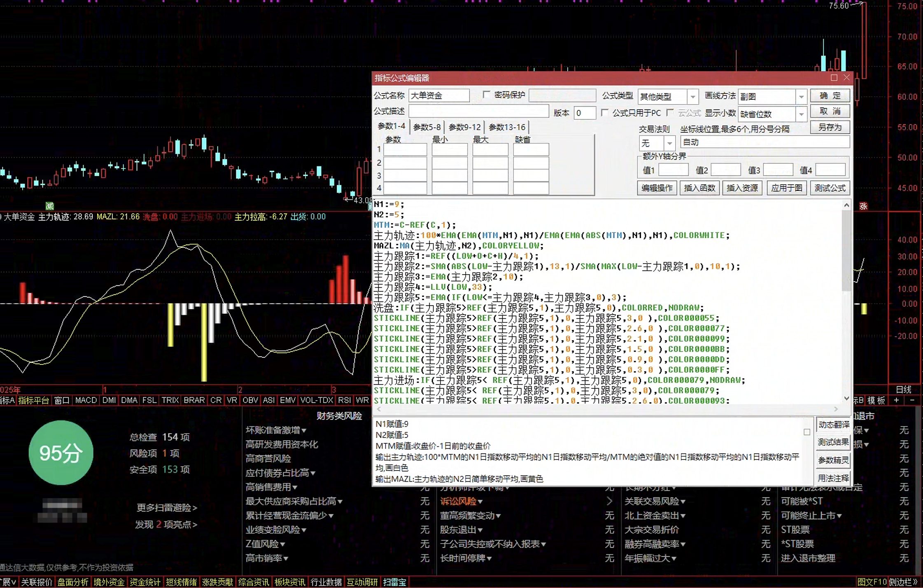Viewport: 923px width, 588px height.
Task: Click 坐标线位置 field showing 自动
Action: point(765,142)
